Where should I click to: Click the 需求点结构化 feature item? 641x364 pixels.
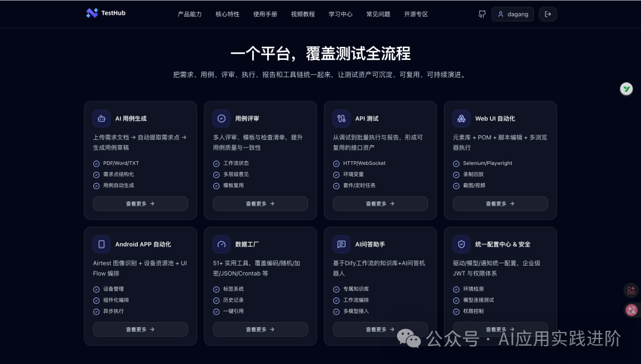click(x=113, y=174)
